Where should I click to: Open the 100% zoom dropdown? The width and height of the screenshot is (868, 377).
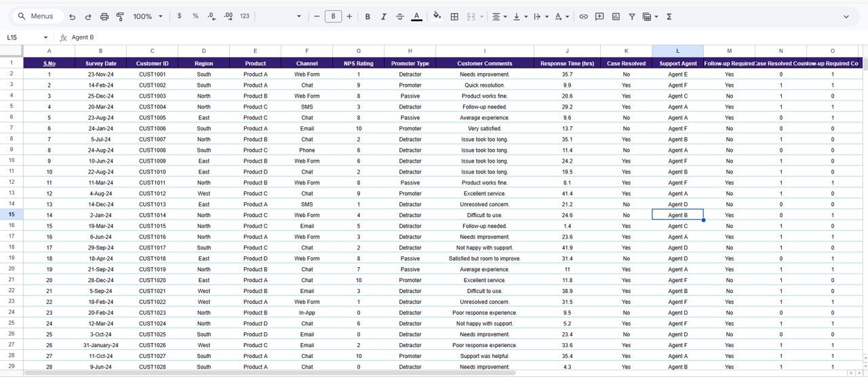coord(148,16)
